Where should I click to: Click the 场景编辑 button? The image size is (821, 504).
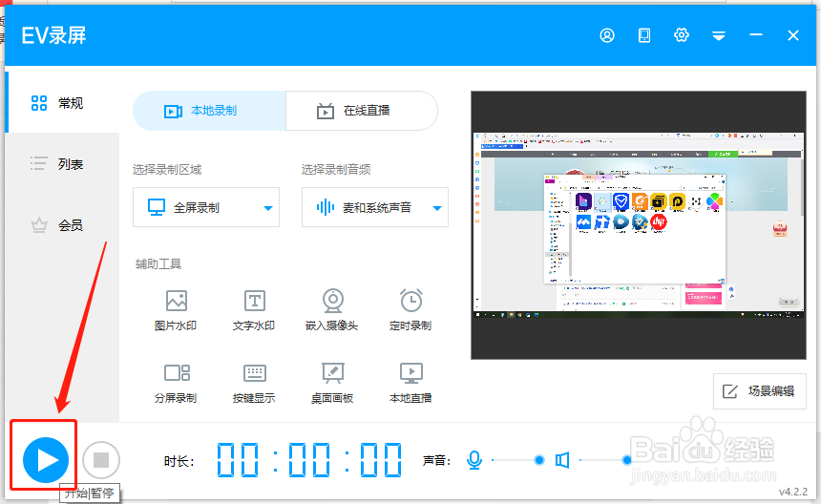[759, 391]
